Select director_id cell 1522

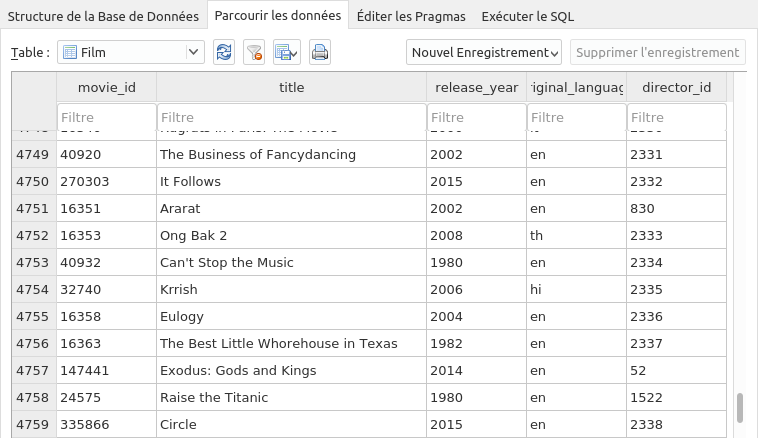point(677,398)
